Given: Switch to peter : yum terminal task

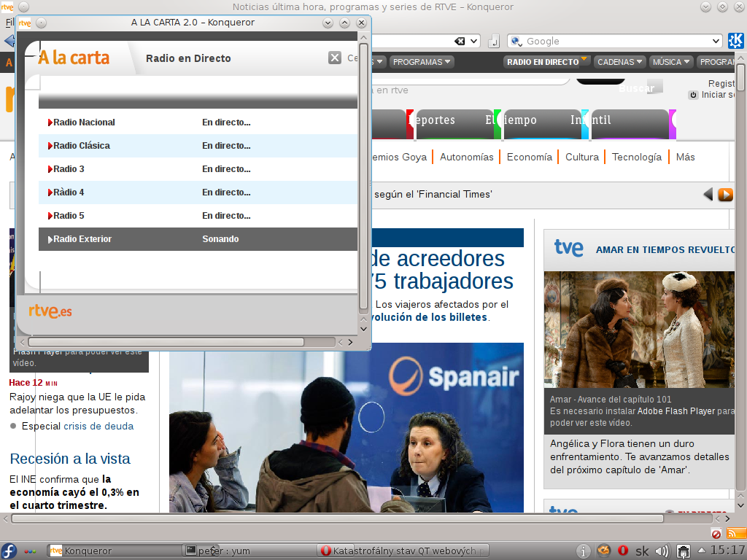Looking at the screenshot, I should [249, 551].
